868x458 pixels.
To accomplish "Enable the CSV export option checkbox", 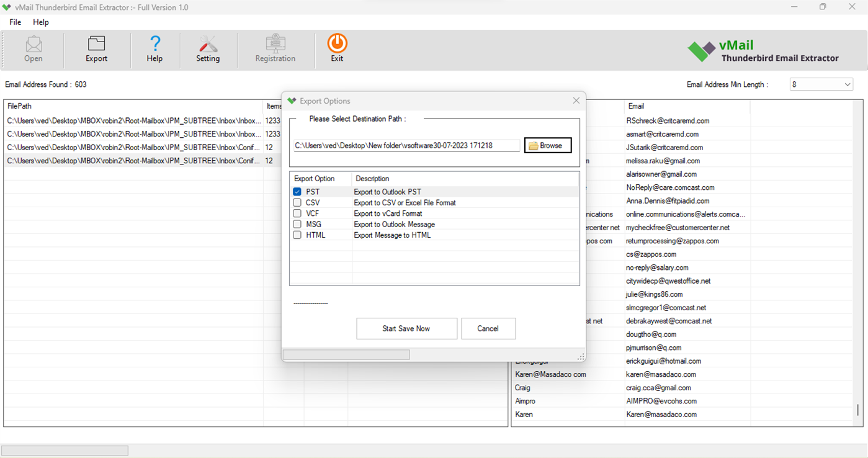I will (297, 202).
